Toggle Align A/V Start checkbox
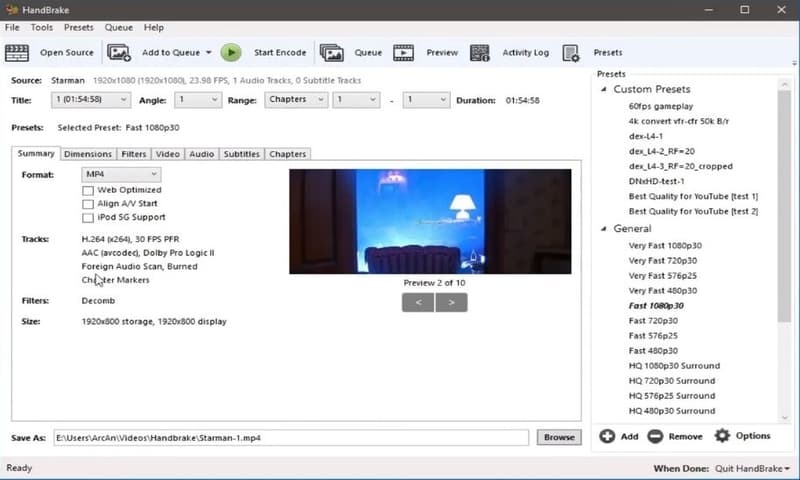The width and height of the screenshot is (800, 480). 88,204
